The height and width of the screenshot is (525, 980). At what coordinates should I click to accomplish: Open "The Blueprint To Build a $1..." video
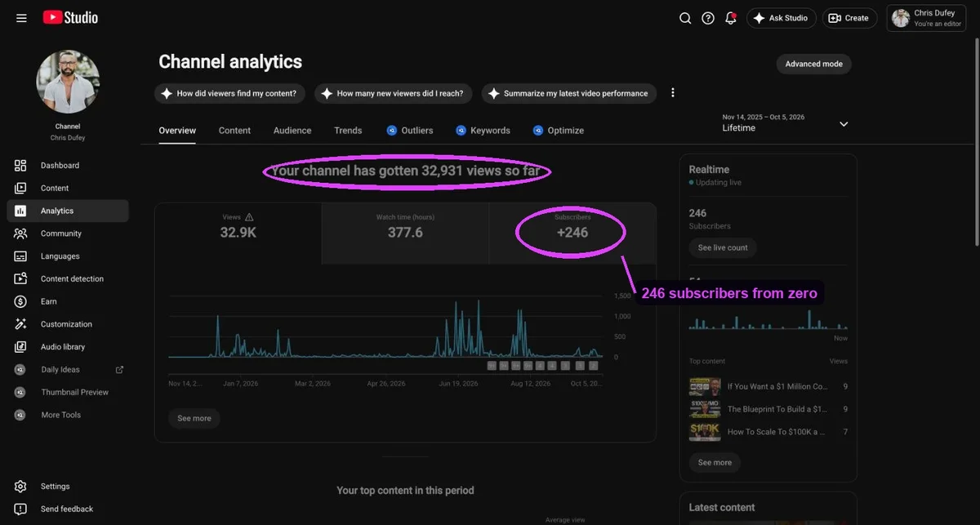click(x=768, y=409)
